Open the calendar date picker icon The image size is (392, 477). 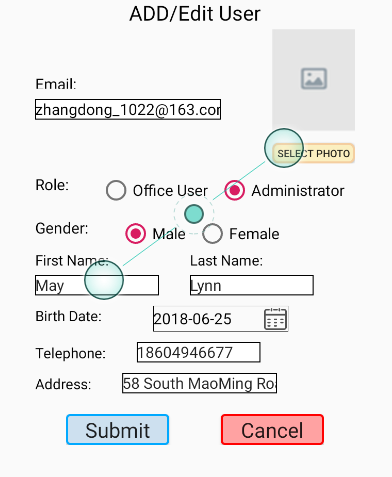pos(275,319)
